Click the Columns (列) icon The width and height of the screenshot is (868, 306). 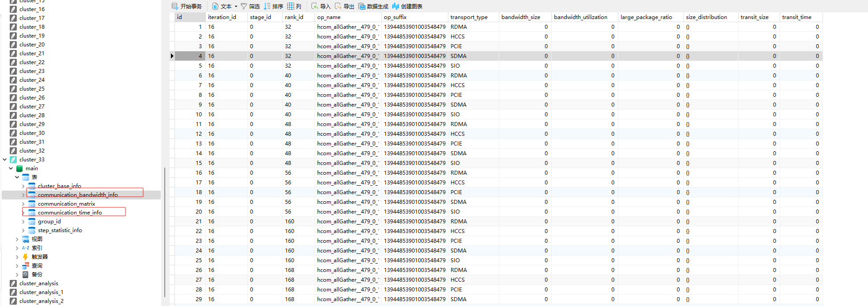point(291,6)
